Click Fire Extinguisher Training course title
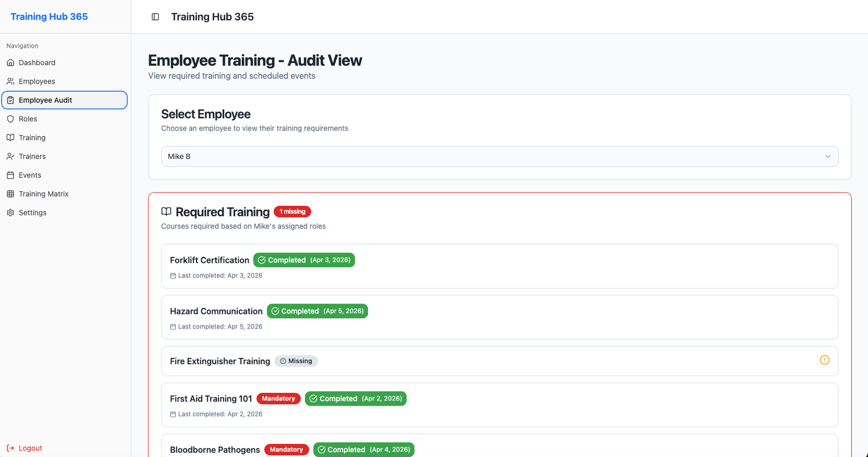The image size is (868, 457). pyautogui.click(x=220, y=361)
